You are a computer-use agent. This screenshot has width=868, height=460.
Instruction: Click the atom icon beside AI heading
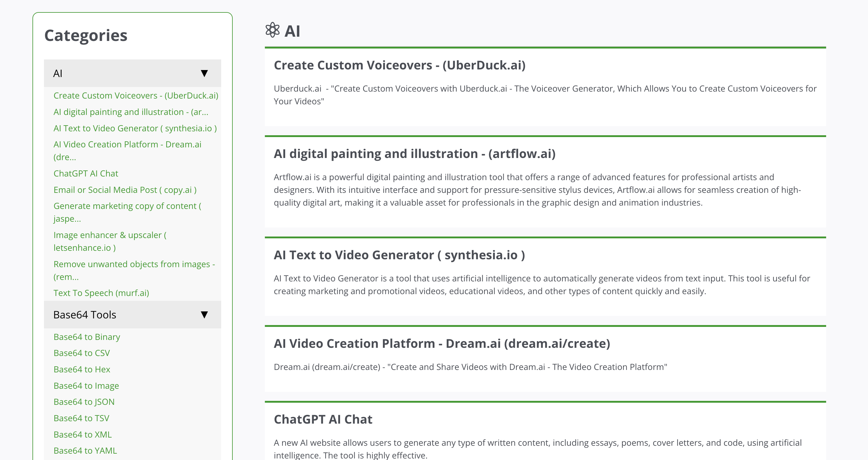272,30
